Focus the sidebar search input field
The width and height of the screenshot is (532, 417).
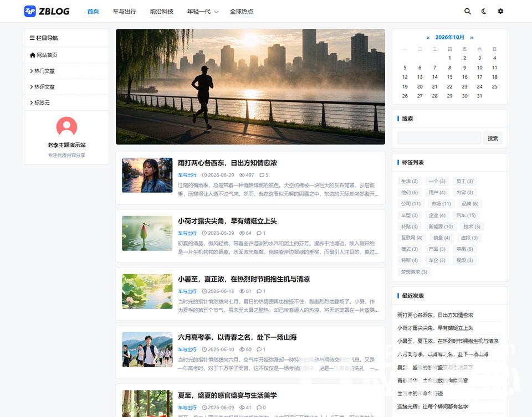click(x=439, y=138)
